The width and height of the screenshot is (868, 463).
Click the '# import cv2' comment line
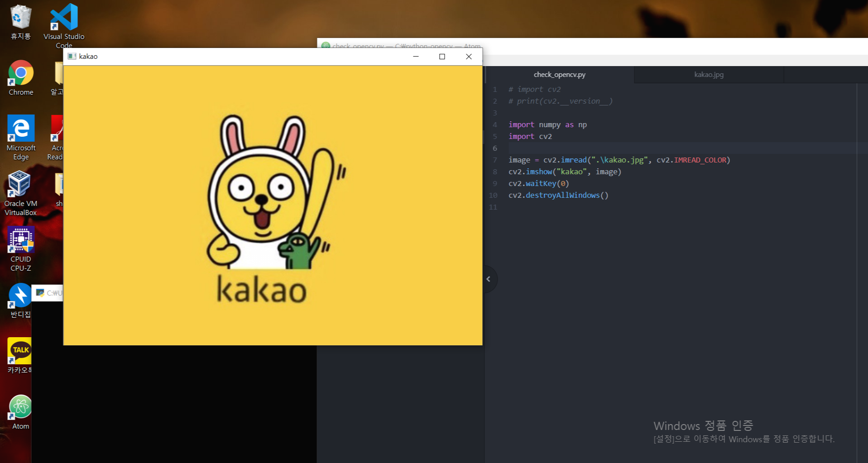click(534, 89)
